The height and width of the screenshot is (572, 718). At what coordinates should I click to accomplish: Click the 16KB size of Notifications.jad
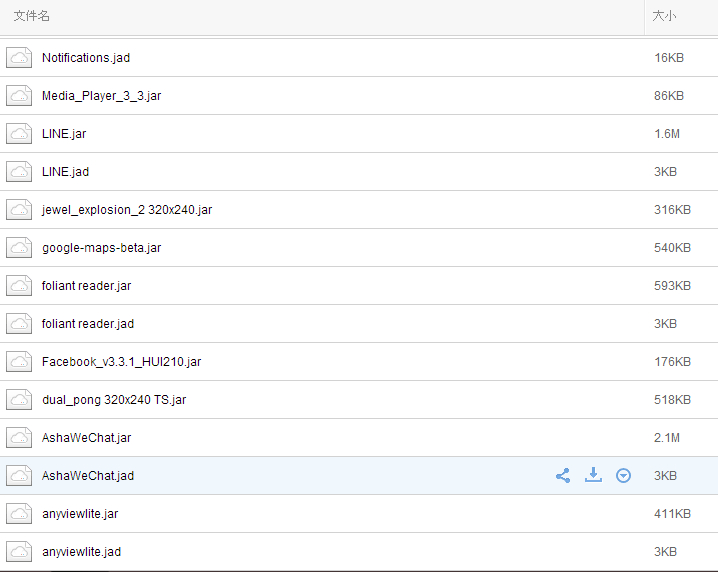pyautogui.click(x=669, y=58)
